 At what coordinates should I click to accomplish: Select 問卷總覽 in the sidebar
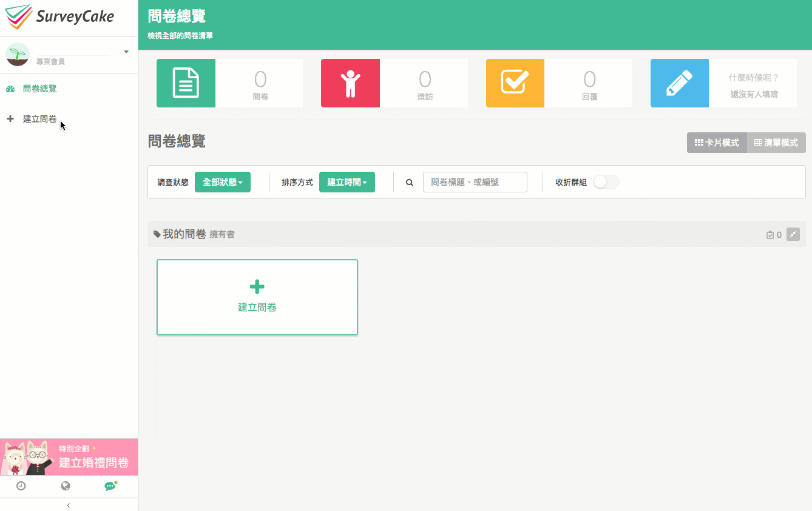coord(39,89)
